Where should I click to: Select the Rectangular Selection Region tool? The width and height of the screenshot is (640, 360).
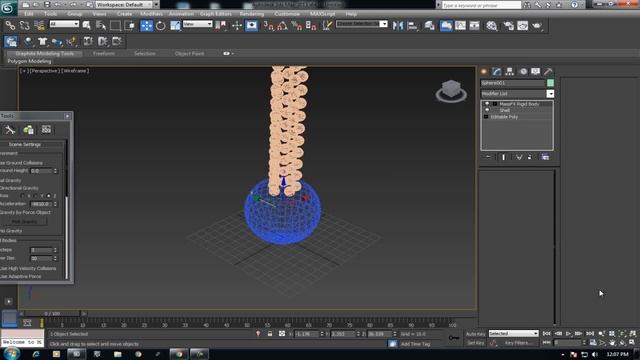pyautogui.click(x=116, y=26)
